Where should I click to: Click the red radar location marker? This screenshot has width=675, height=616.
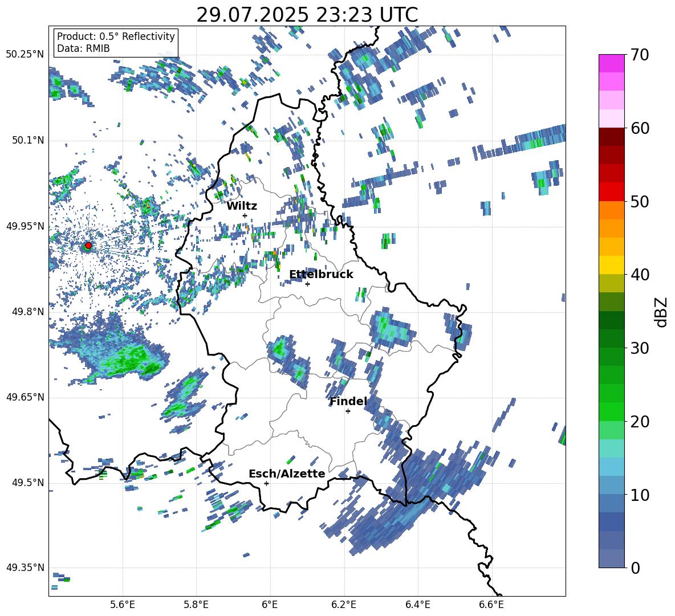88,245
